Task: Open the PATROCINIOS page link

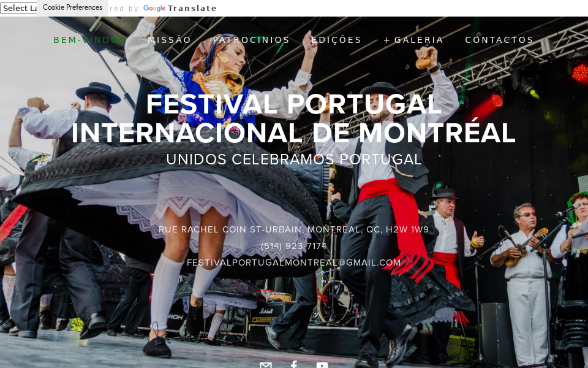Action: coord(251,40)
